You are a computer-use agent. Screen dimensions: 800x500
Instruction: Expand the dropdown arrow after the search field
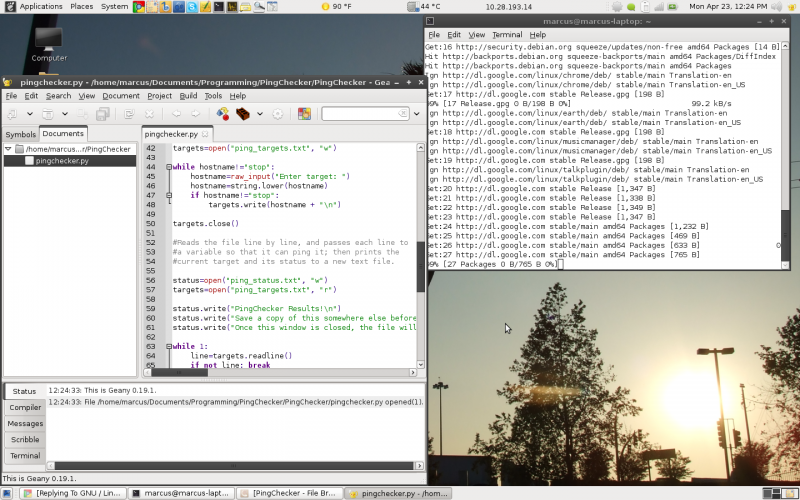pyautogui.click(x=416, y=114)
